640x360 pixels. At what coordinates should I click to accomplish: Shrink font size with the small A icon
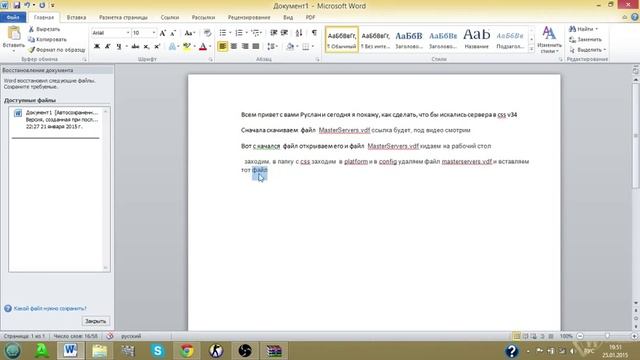coord(173,33)
